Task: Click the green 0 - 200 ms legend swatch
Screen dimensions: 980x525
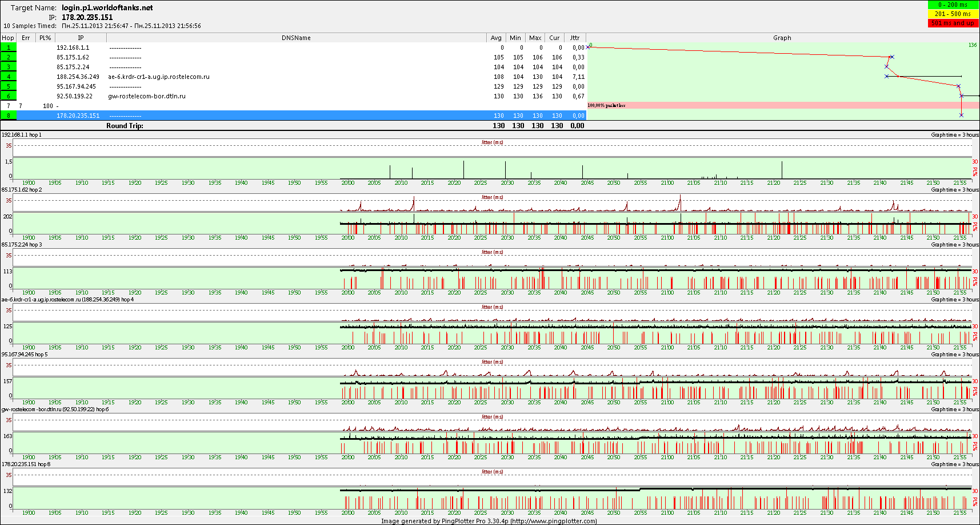Action: coord(953,5)
